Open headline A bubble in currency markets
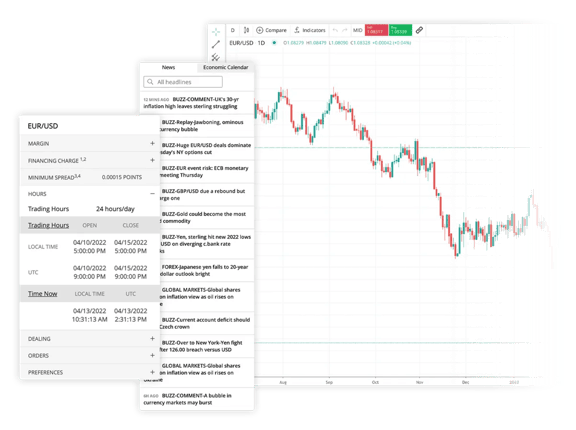The width and height of the screenshot is (576, 430). click(x=197, y=399)
